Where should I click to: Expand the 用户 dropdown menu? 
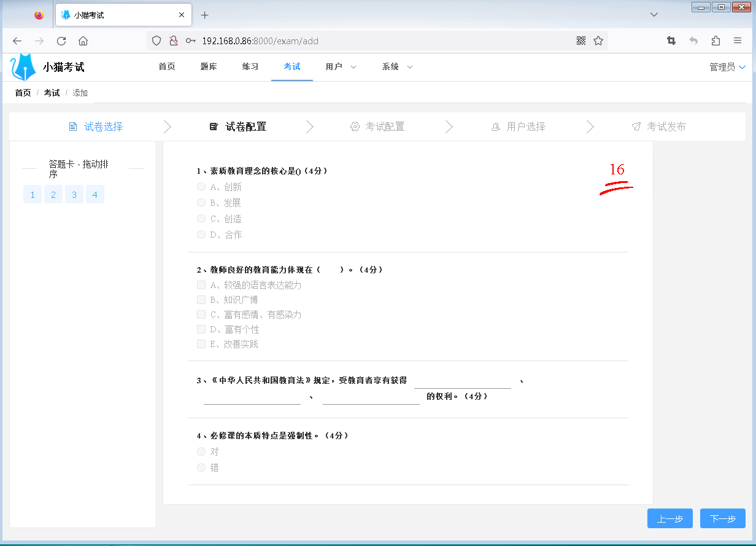340,67
